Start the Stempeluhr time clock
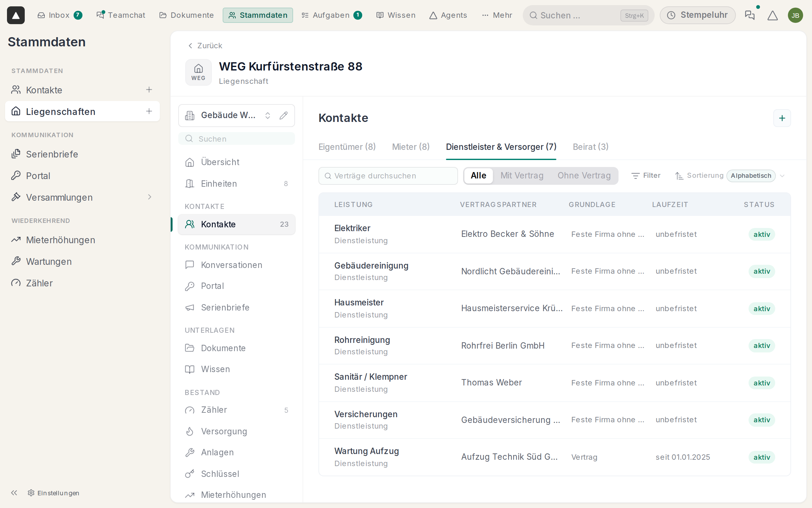The image size is (812, 508). pos(697,15)
